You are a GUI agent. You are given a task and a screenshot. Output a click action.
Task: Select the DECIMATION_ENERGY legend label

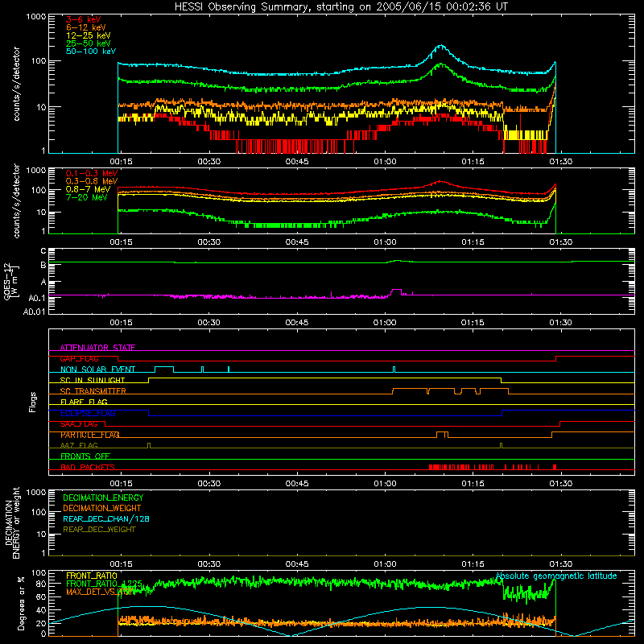(103, 497)
